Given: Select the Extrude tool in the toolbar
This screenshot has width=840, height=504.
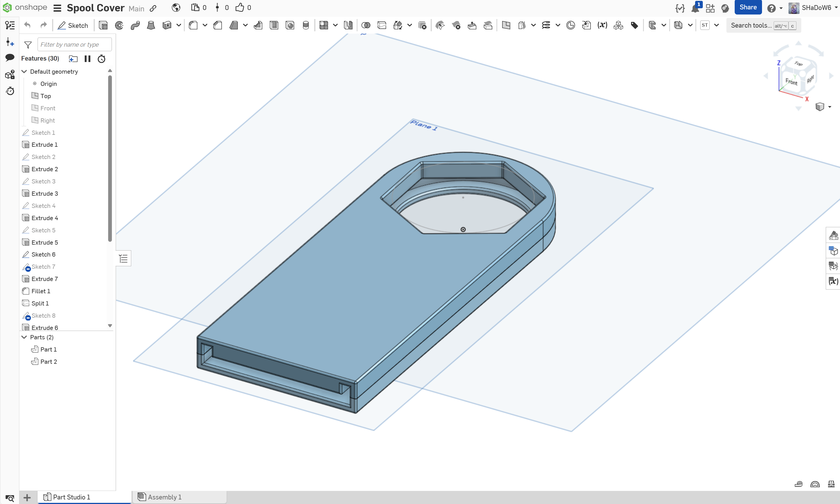Looking at the screenshot, I should click(x=103, y=26).
